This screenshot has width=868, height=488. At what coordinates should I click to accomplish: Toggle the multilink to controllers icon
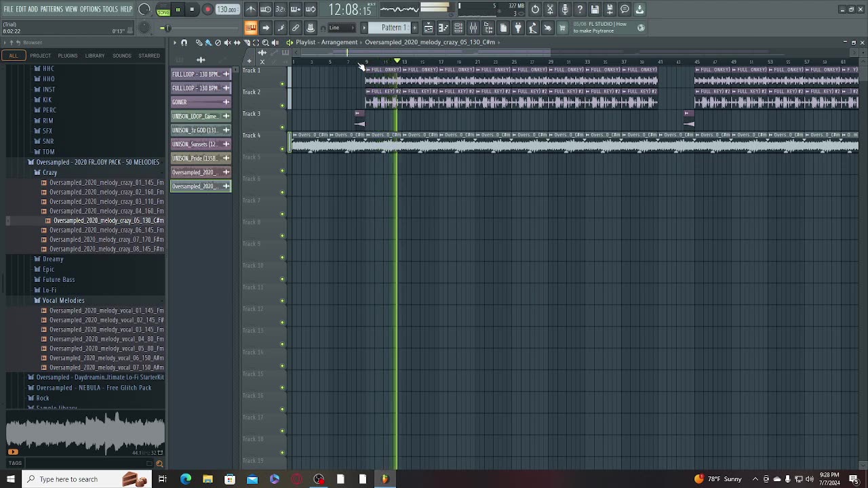[296, 28]
